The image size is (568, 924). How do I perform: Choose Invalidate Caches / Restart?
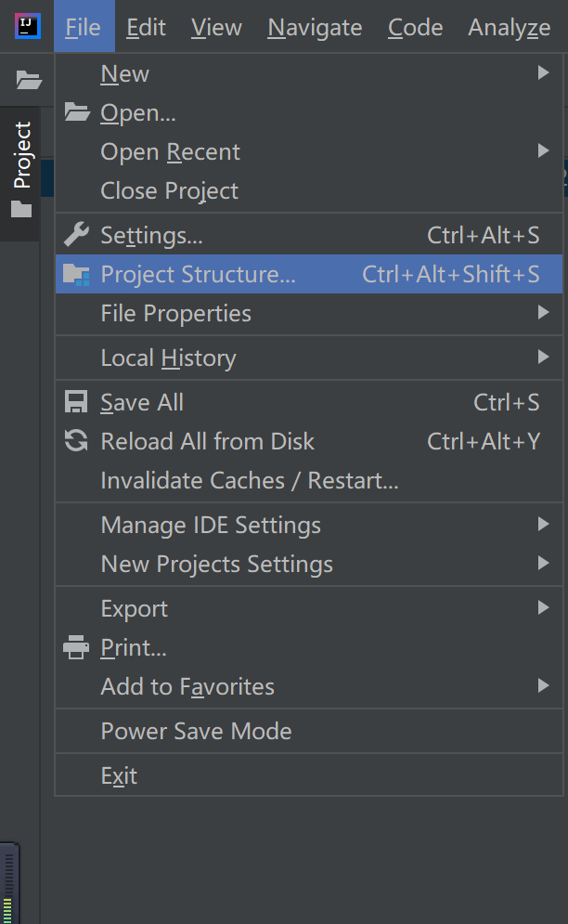coord(249,480)
